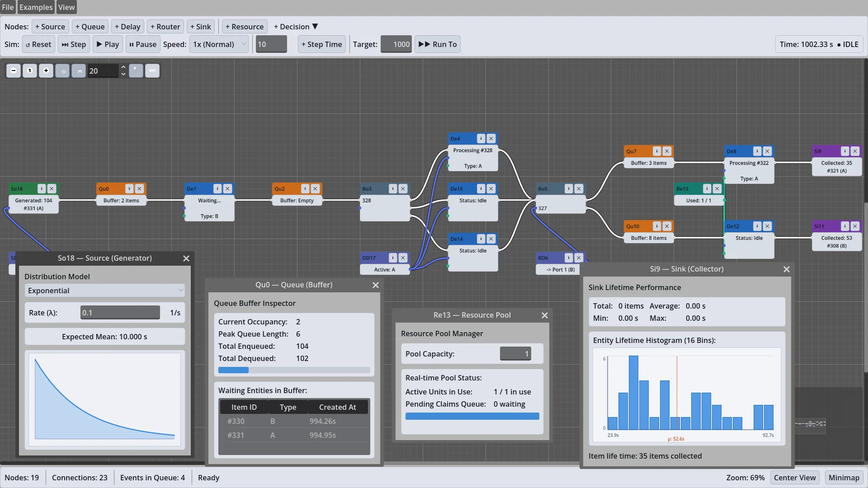
Task: Open the Examples menu
Action: point(36,7)
